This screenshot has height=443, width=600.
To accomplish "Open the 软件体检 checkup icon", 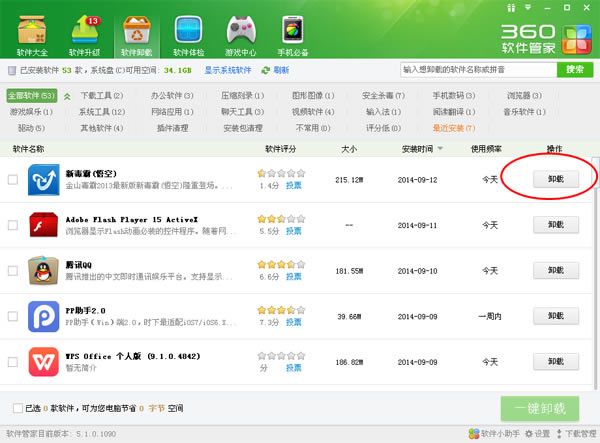I will coord(188,35).
